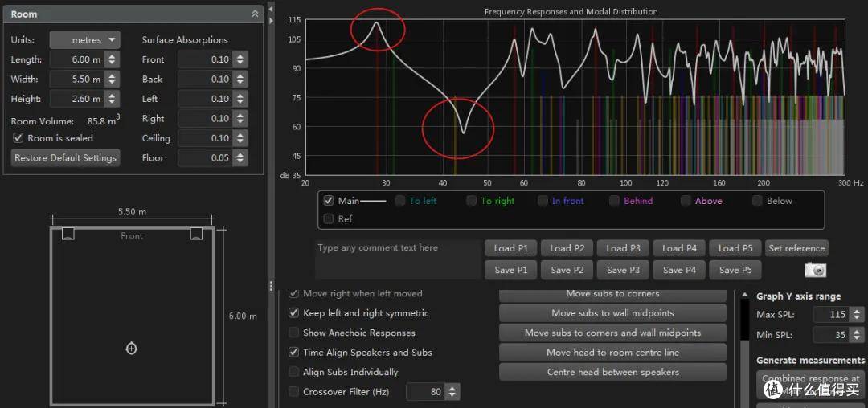This screenshot has height=408, width=868.
Task: Click the Crossover Filter value field
Action: [x=426, y=392]
